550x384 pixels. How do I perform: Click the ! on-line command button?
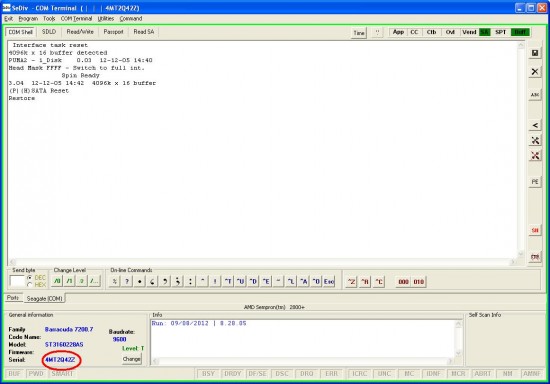(215, 281)
